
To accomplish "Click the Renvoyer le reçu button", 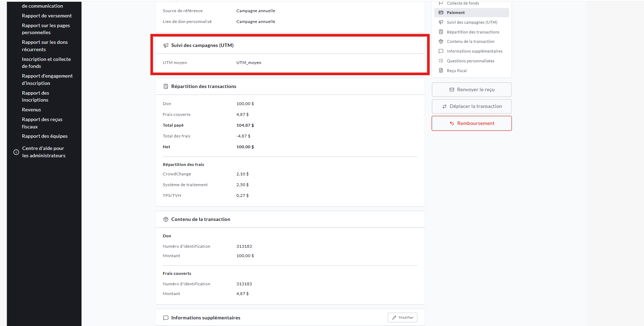I will click(x=472, y=90).
